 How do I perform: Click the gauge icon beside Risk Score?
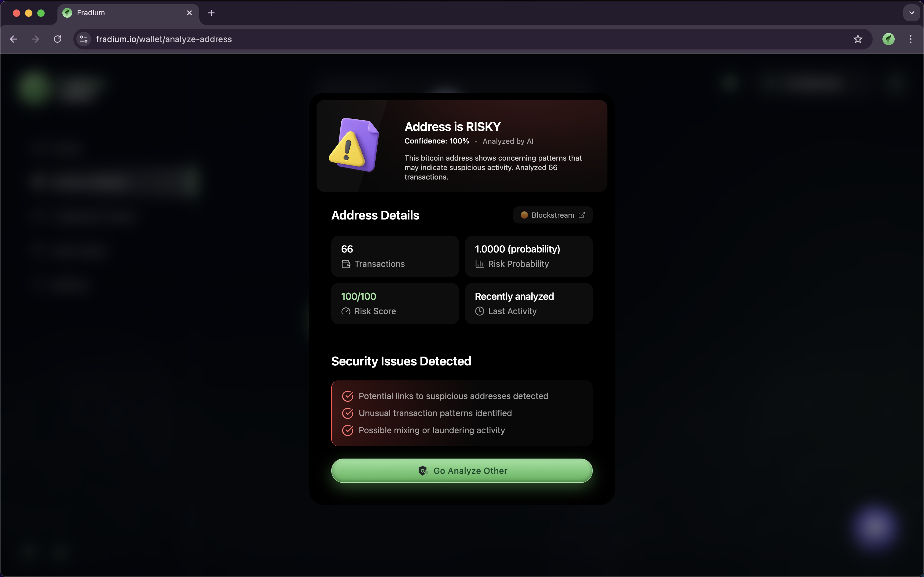coord(346,311)
